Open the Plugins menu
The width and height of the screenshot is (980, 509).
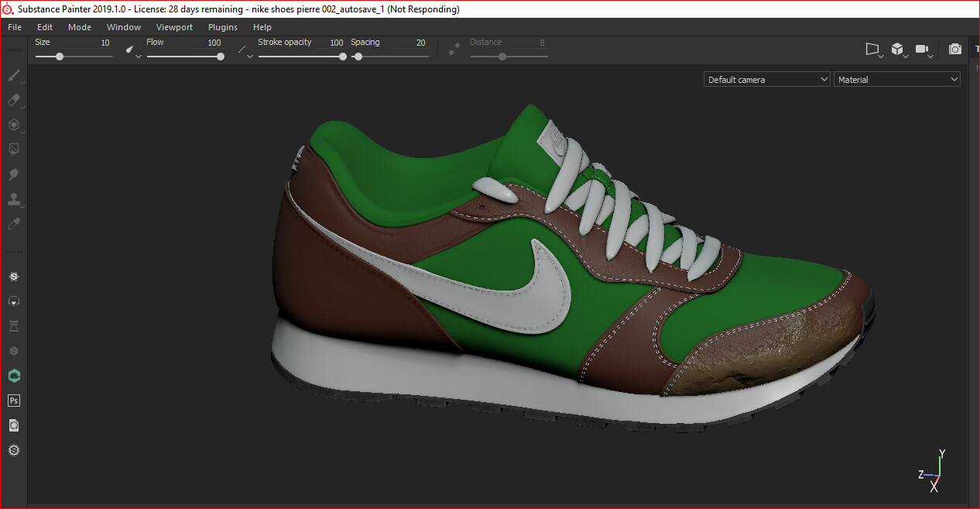coord(223,27)
